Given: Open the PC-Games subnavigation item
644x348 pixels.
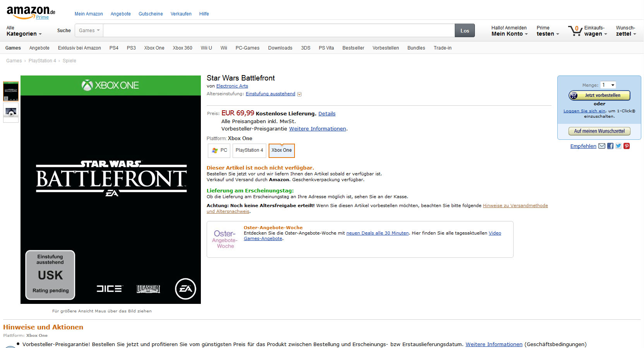Looking at the screenshot, I should coord(248,48).
